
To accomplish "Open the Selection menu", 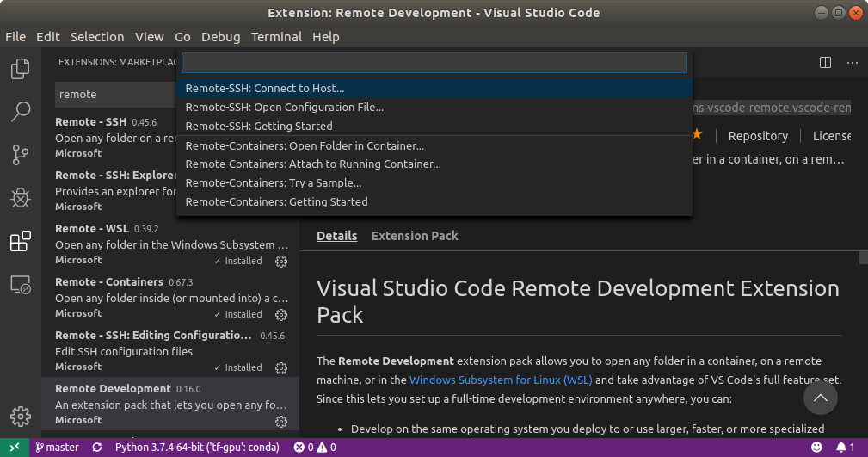I will [x=97, y=37].
